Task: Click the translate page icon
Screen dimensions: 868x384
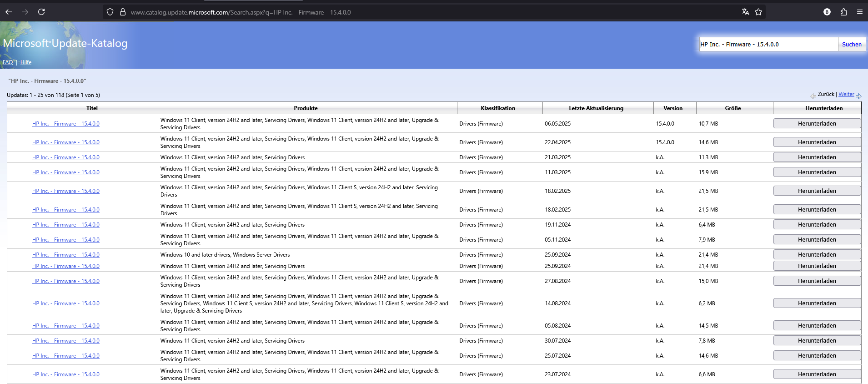Action: point(745,12)
